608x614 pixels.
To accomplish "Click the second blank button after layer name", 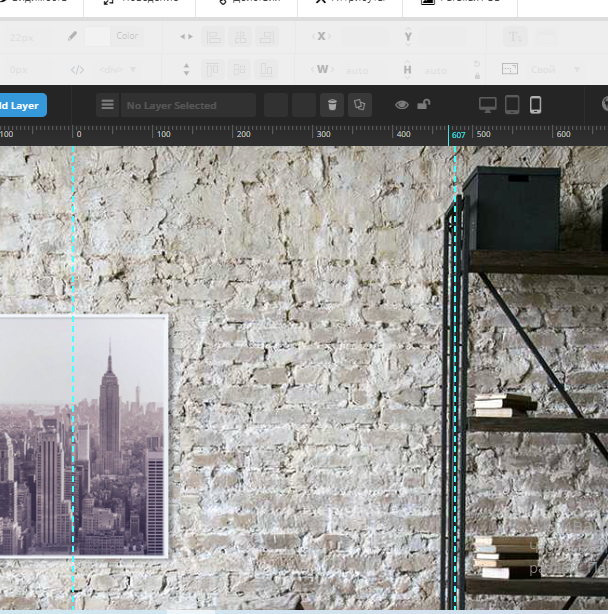I will click(304, 105).
